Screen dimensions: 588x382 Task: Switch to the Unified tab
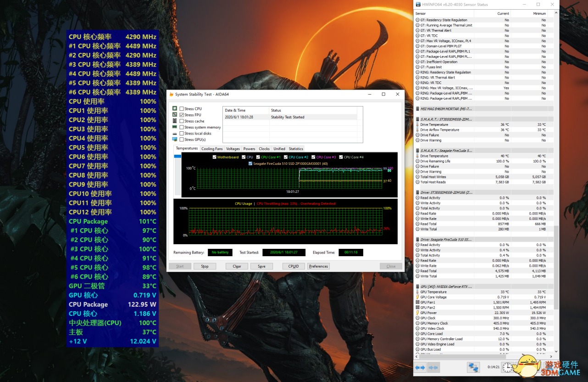click(x=279, y=149)
